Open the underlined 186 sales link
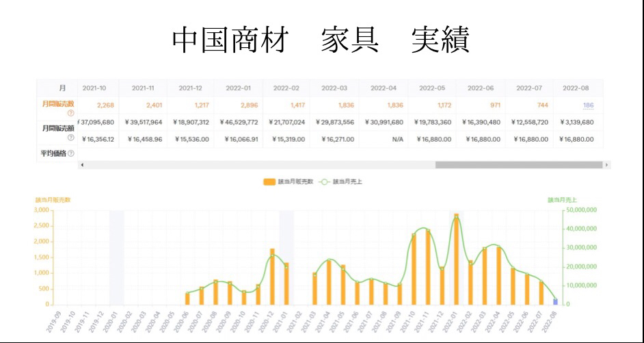 click(589, 105)
